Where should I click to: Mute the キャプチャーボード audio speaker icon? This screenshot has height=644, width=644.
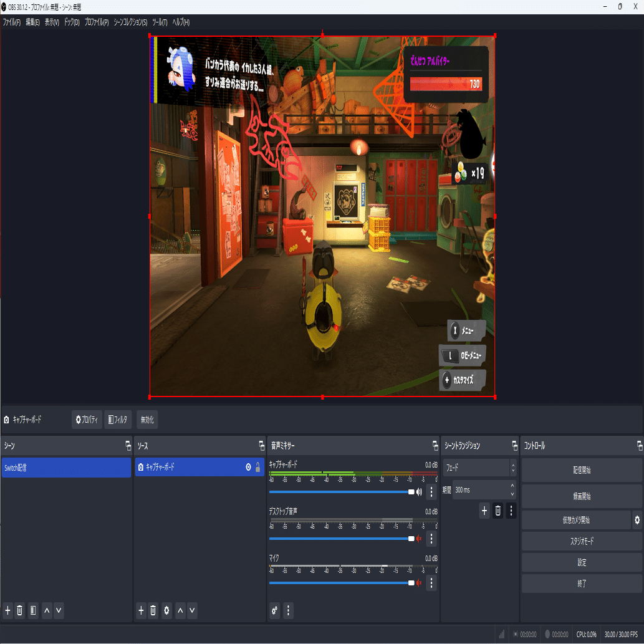pos(419,492)
